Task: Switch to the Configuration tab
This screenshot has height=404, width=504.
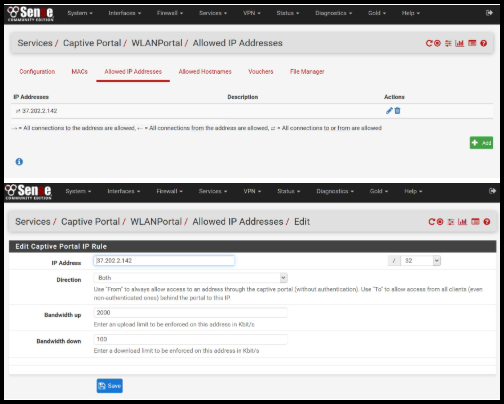Action: pyautogui.click(x=37, y=72)
